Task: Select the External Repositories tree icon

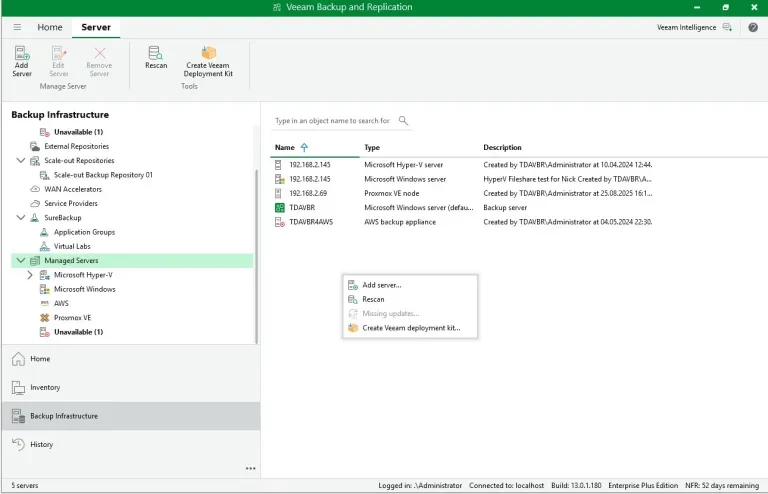Action: tap(35, 146)
